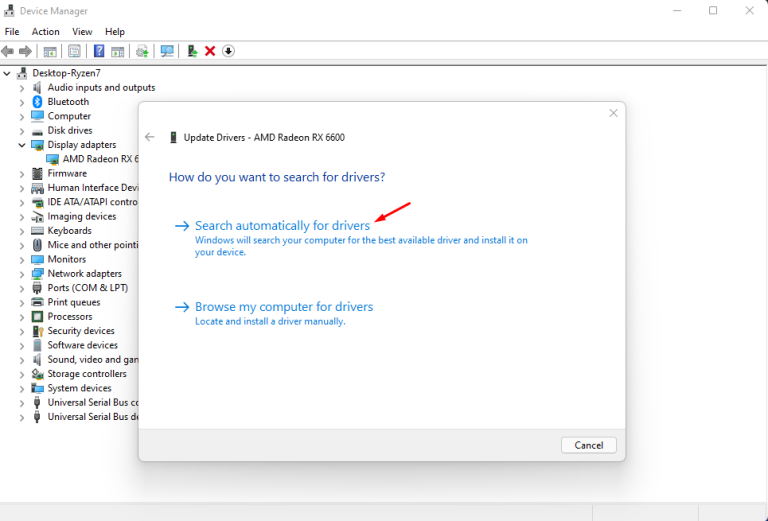Image resolution: width=768 pixels, height=521 pixels.
Task: Go back using the Update Drivers dialog arrow
Action: 150,137
